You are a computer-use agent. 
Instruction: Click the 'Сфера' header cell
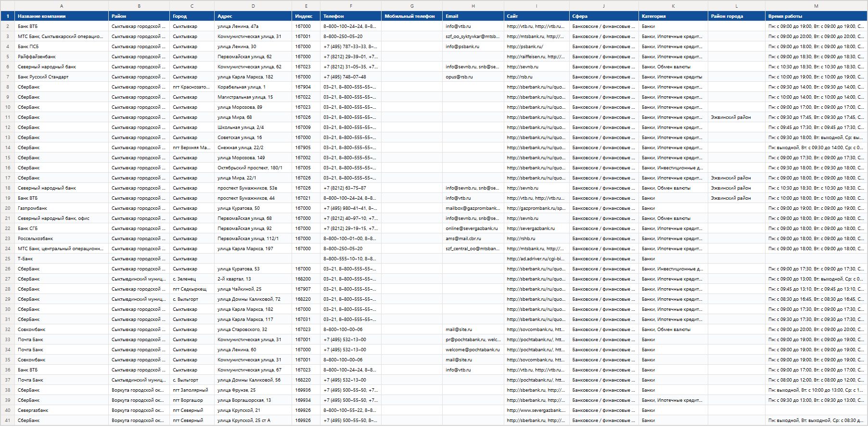point(604,16)
